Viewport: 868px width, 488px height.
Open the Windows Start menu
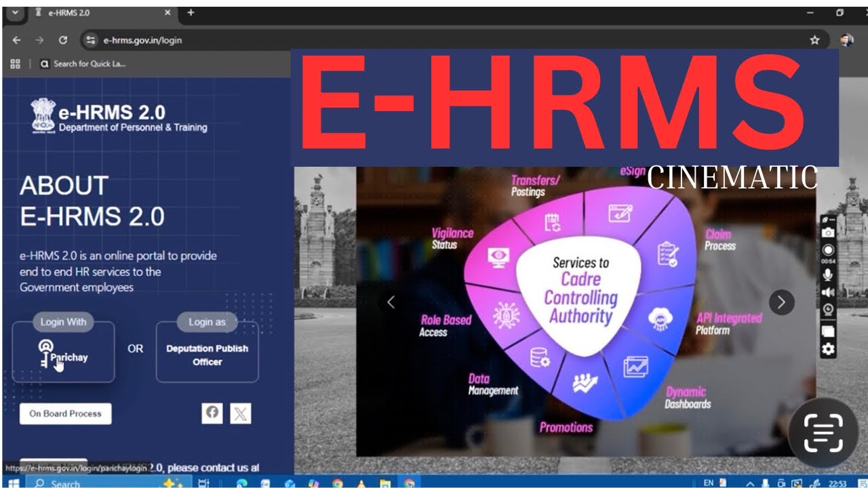[13, 483]
